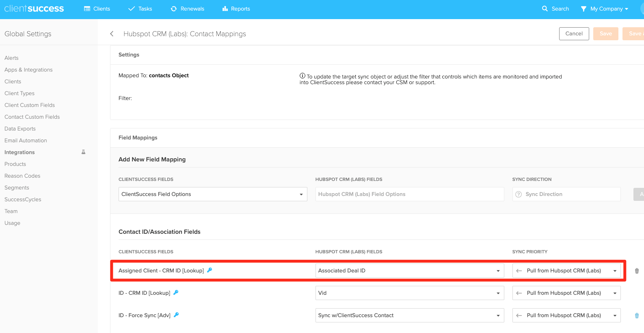Click the Global Settings heading
Image resolution: width=644 pixels, height=333 pixels.
pyautogui.click(x=28, y=34)
